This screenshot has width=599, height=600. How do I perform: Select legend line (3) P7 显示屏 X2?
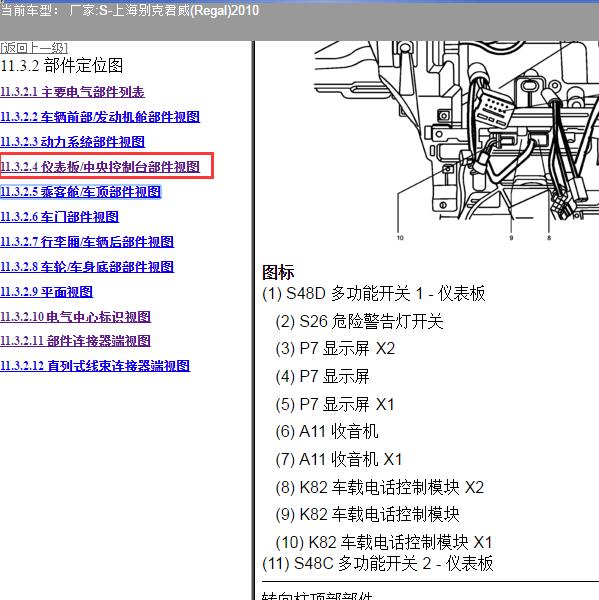click(x=335, y=349)
